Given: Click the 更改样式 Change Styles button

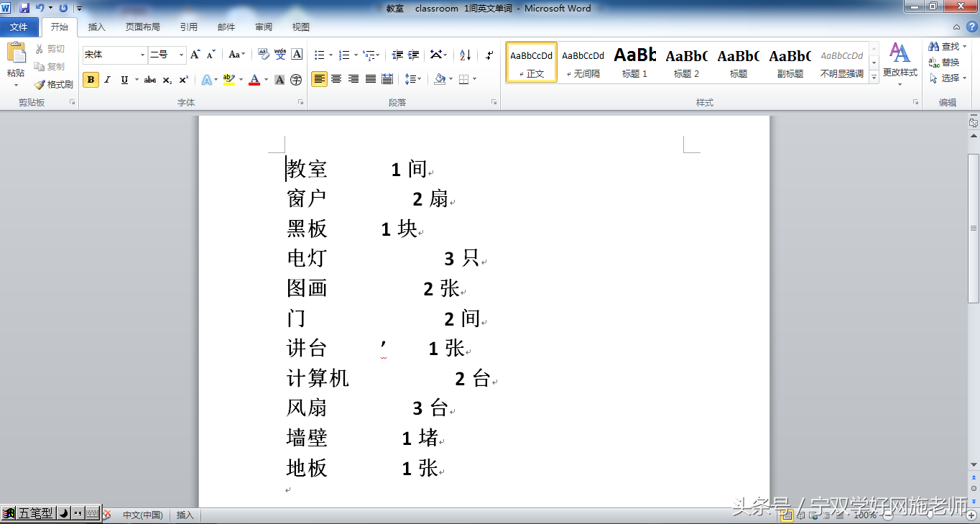Looking at the screenshot, I should click(x=900, y=63).
